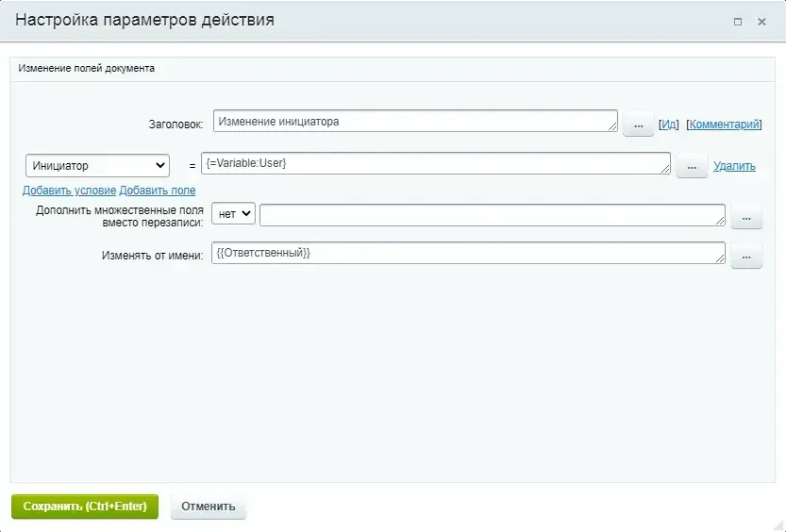
Task: Focus the {=Variable:User} value field
Action: [436, 163]
